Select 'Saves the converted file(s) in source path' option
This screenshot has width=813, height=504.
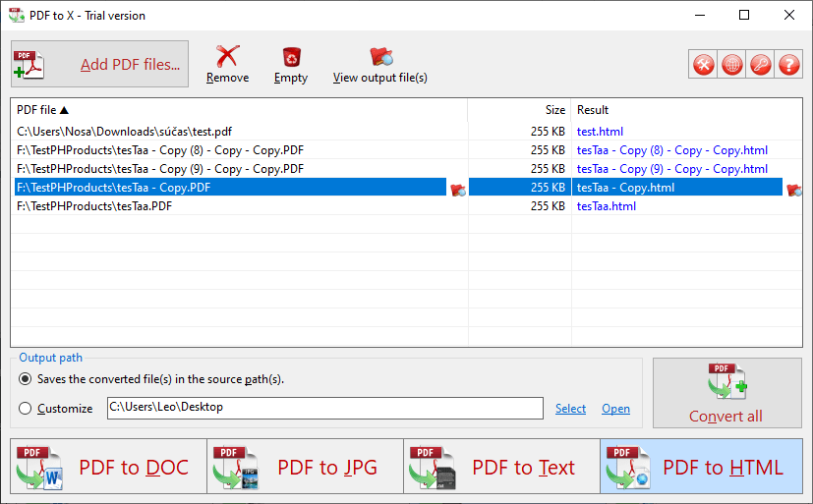point(25,379)
